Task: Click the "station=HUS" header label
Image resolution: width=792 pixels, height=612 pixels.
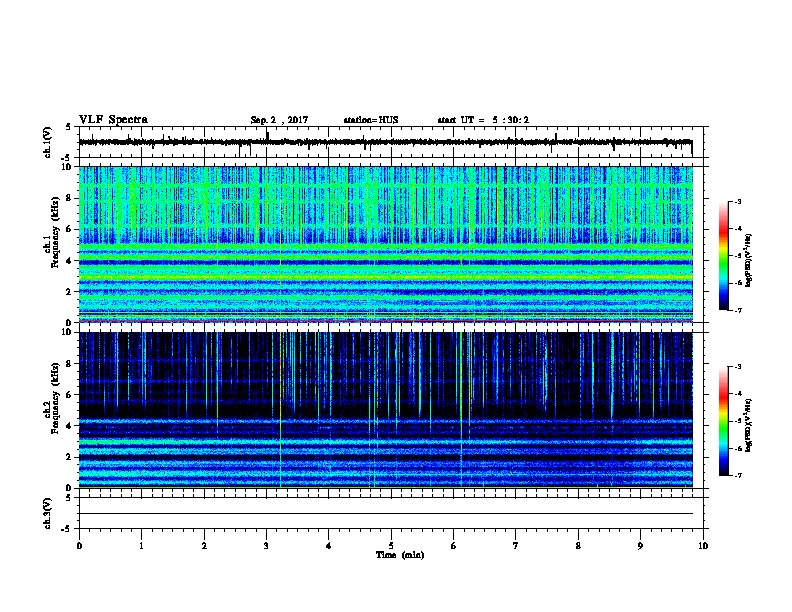Action: click(371, 120)
